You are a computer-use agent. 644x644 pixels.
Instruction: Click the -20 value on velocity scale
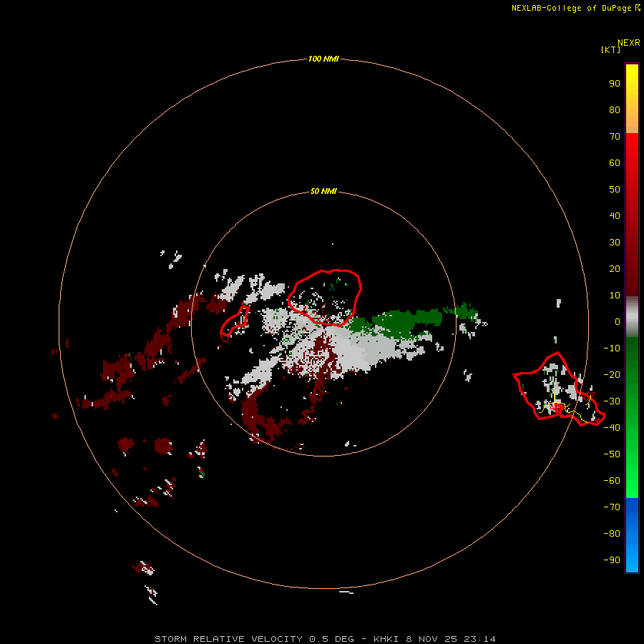tap(612, 374)
